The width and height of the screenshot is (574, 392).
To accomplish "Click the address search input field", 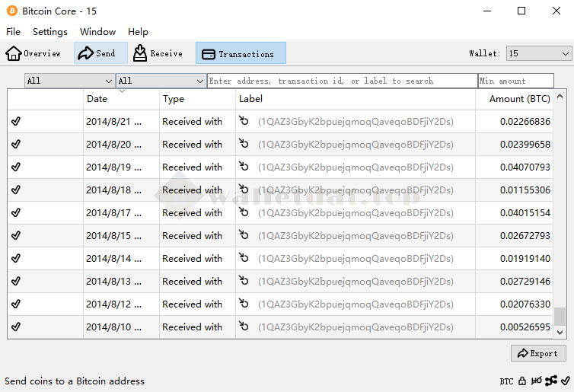I will coord(342,81).
